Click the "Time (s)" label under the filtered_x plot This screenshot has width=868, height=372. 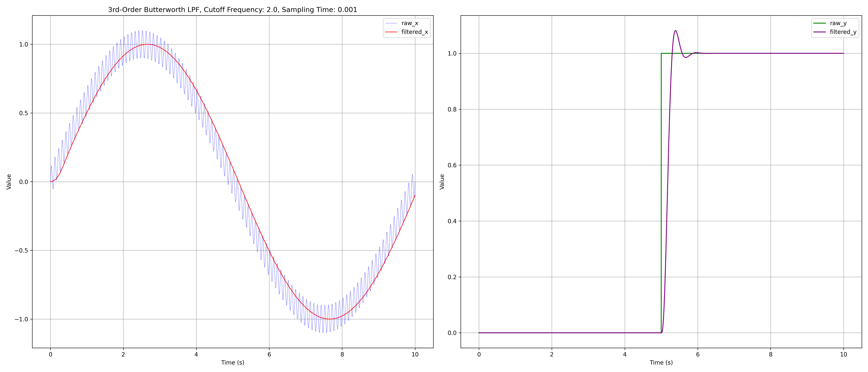(x=233, y=363)
